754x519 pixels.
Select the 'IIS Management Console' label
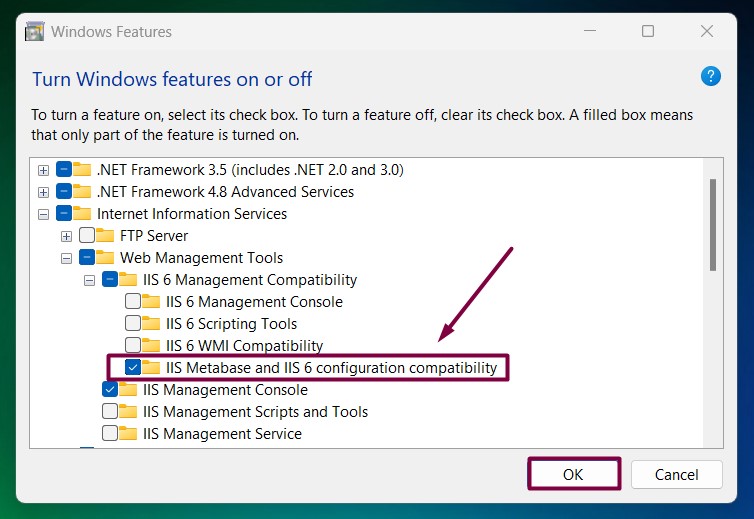pyautogui.click(x=225, y=390)
